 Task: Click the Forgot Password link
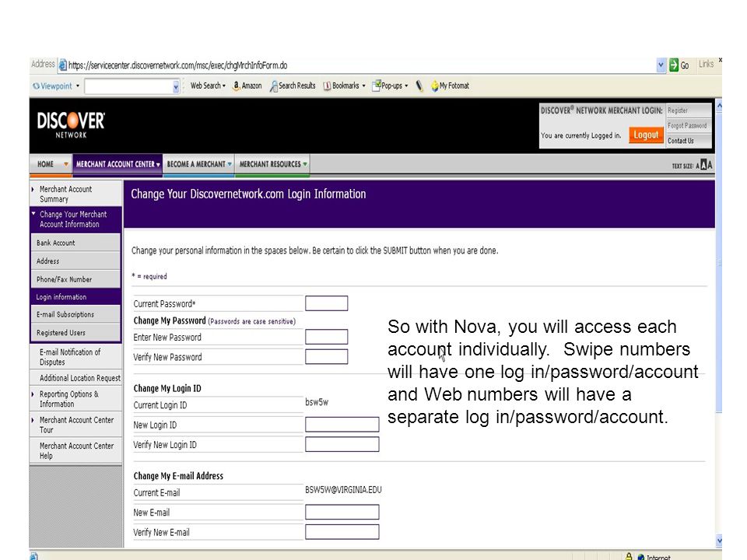tap(689, 126)
